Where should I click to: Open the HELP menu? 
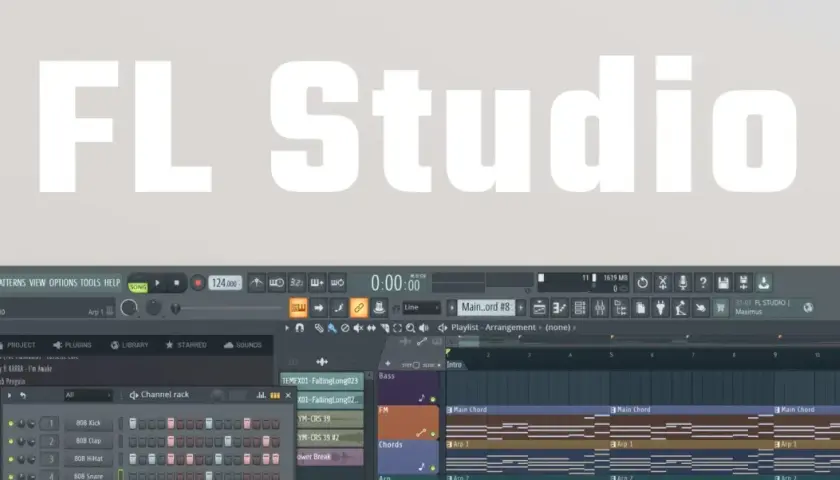[x=112, y=283]
